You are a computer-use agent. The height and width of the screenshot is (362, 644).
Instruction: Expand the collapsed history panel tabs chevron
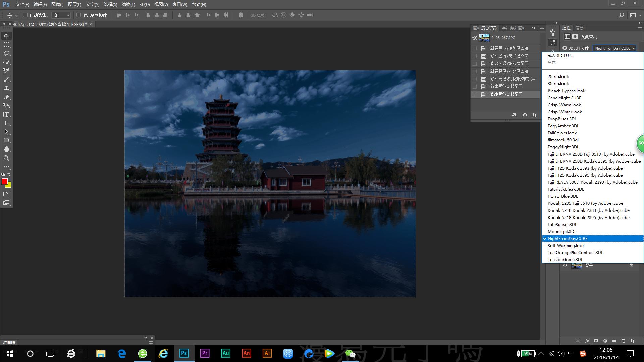pos(534,28)
